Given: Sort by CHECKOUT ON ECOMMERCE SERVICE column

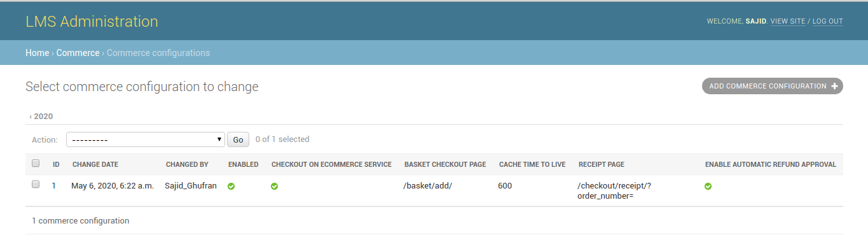Looking at the screenshot, I should (x=331, y=164).
